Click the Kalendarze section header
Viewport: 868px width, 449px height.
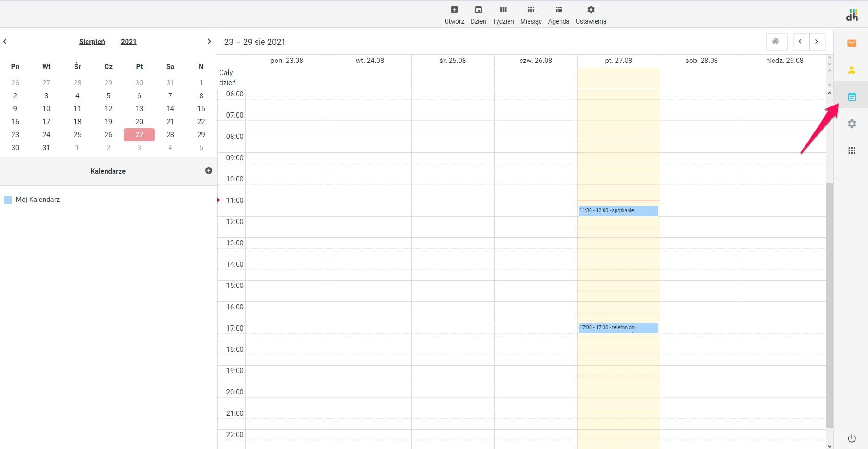[108, 171]
